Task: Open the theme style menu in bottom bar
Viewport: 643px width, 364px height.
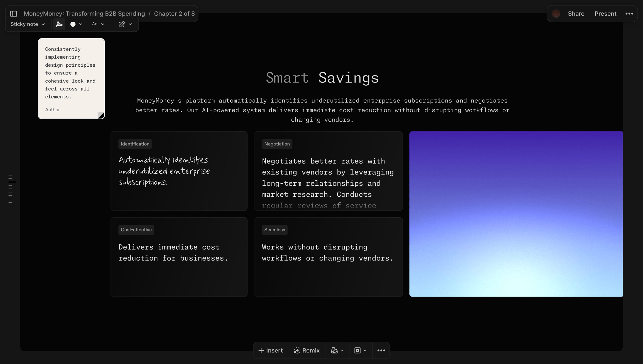Action: [x=337, y=350]
